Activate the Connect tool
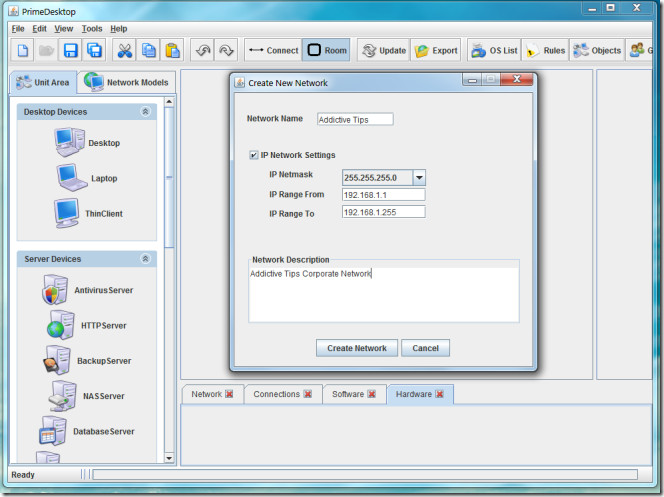The height and width of the screenshot is (497, 664). (274, 50)
